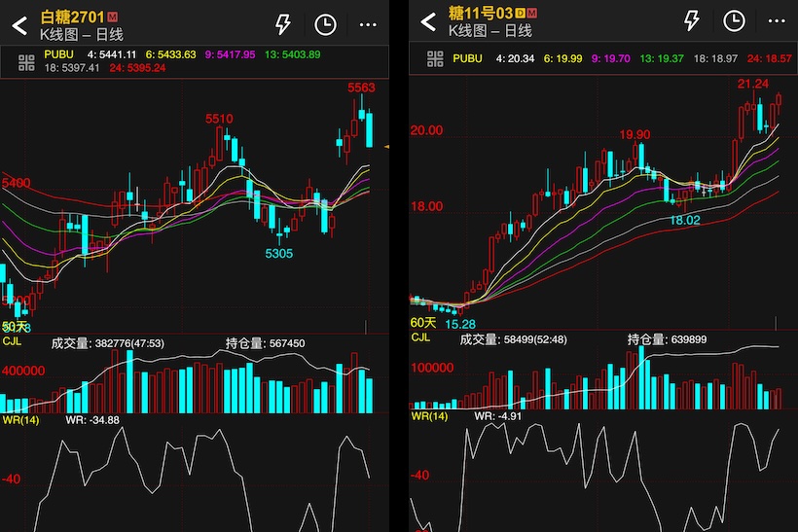Tap PUBU indicator label in 白糖2701 chart
This screenshot has width=798, height=532.
(58, 54)
